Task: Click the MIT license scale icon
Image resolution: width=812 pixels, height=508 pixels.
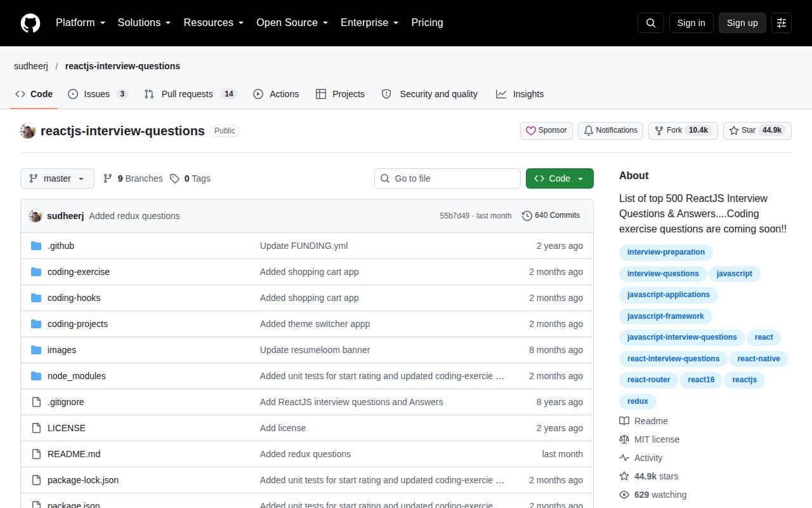Action: click(624, 439)
